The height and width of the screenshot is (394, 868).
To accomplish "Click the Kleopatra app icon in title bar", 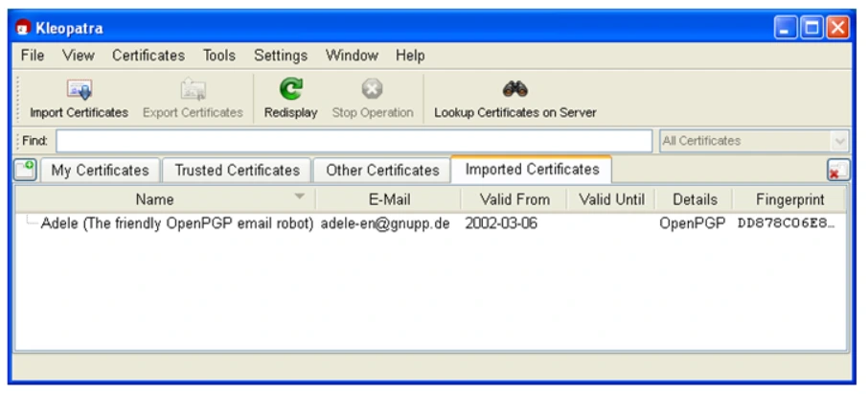I will pyautogui.click(x=23, y=28).
